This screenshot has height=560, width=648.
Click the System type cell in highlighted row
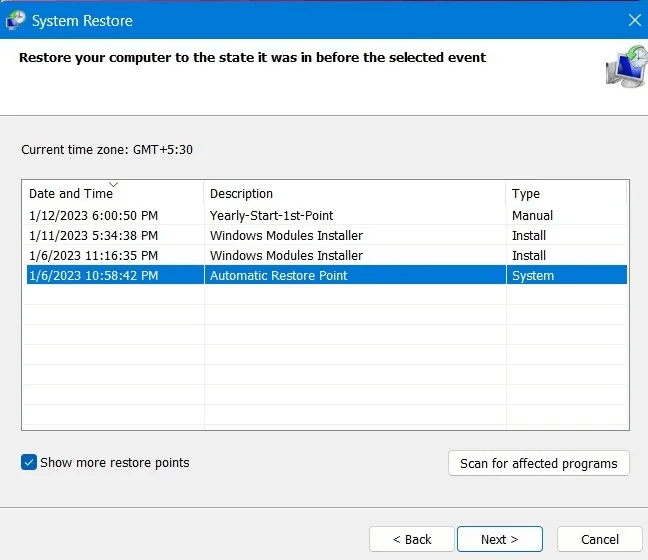coord(532,275)
